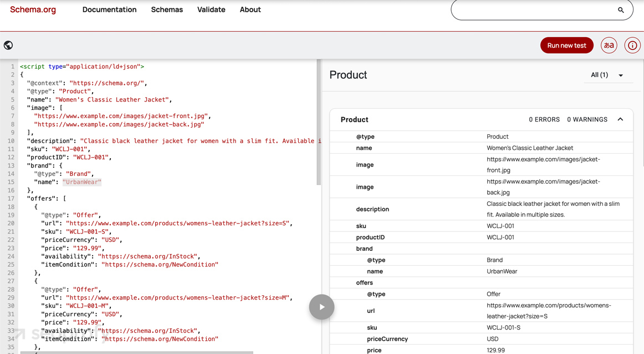644x354 pixels.
Task: Click the globe icon in toolbar
Action: pyautogui.click(x=8, y=45)
